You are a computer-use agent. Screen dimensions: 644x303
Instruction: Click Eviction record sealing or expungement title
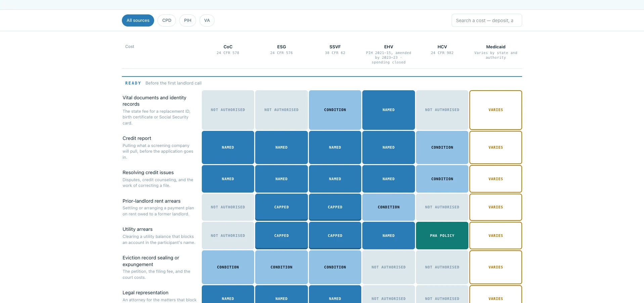(151, 261)
